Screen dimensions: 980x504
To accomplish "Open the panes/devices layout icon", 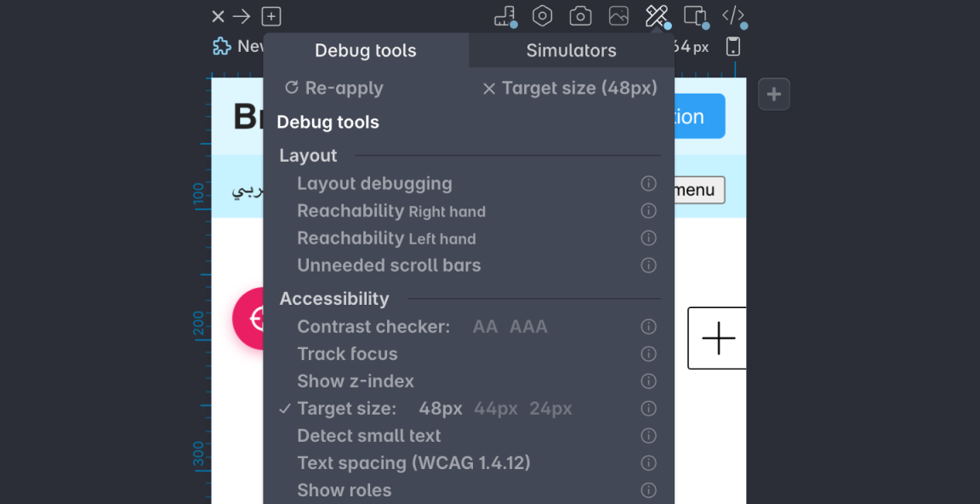I will [x=695, y=15].
